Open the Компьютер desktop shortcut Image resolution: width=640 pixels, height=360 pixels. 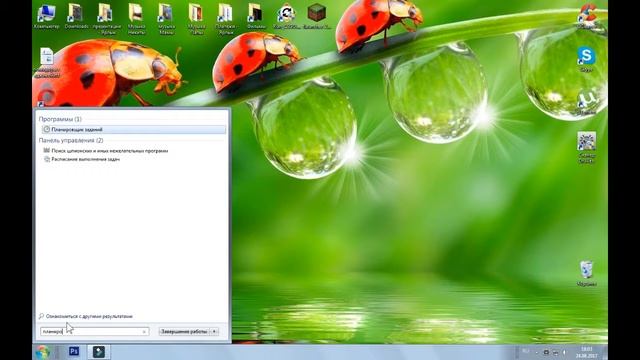pos(46,16)
